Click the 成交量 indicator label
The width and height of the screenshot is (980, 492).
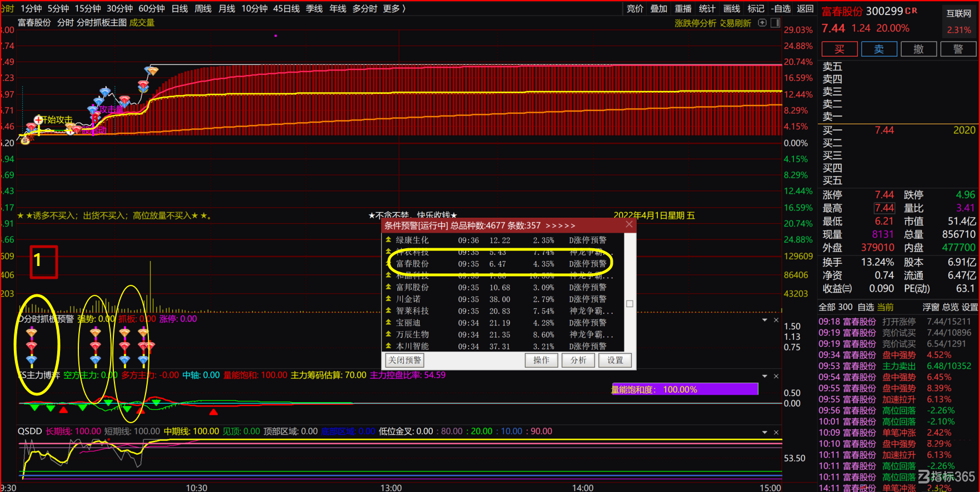coord(142,22)
